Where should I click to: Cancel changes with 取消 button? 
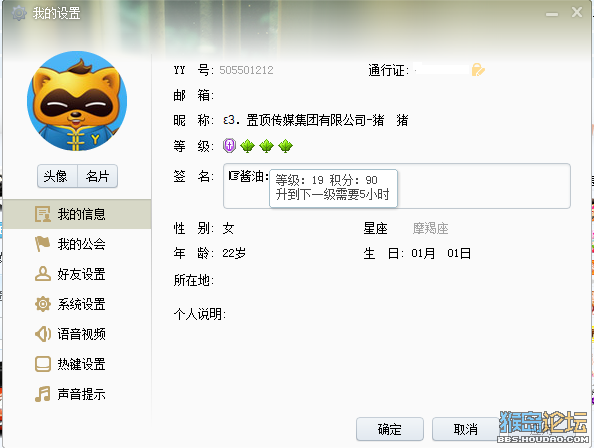point(465,429)
